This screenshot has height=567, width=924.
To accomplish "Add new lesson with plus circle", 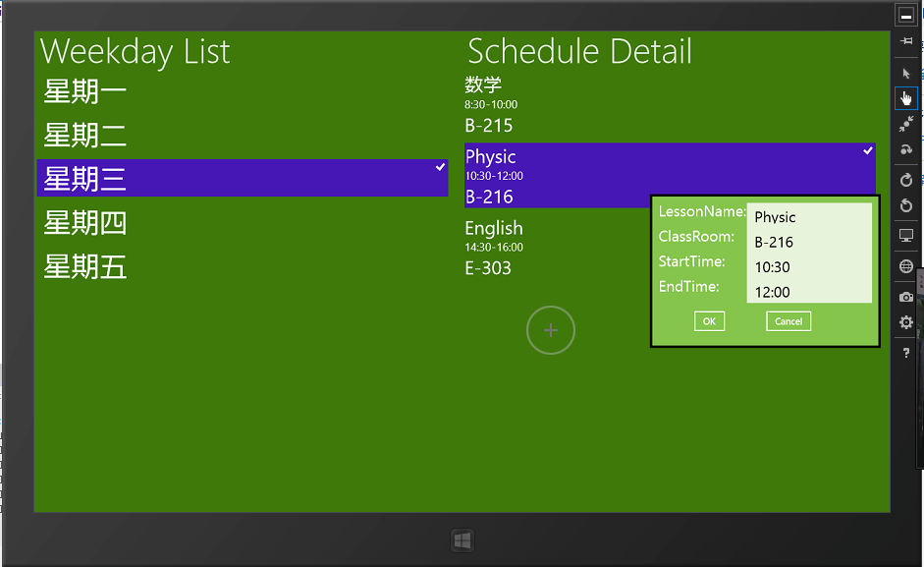I will 551,330.
